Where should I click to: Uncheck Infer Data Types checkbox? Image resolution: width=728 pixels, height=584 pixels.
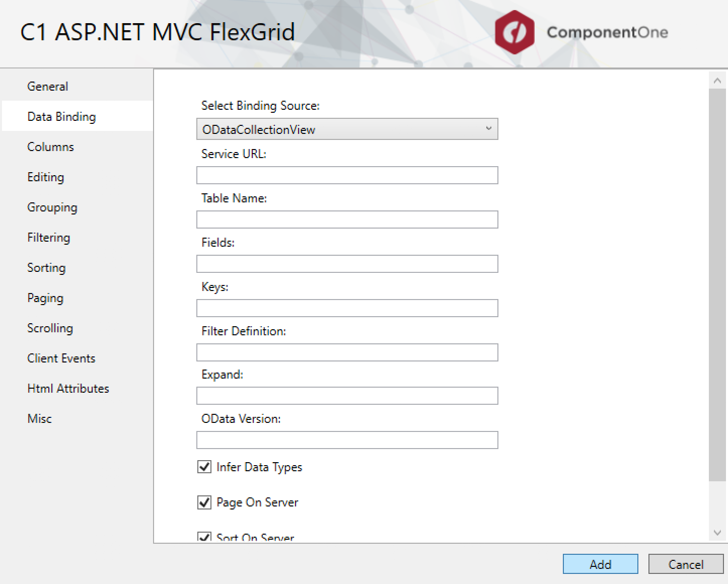pyautogui.click(x=204, y=467)
